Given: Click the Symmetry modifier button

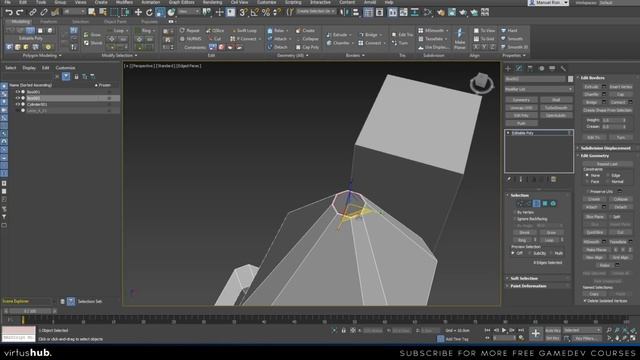Looking at the screenshot, I should [521, 100].
